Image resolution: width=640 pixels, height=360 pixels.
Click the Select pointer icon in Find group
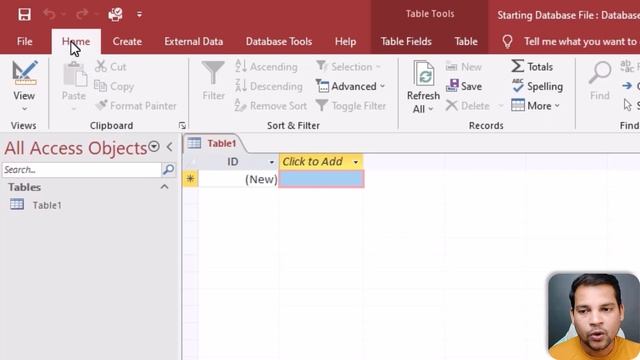[627, 105]
